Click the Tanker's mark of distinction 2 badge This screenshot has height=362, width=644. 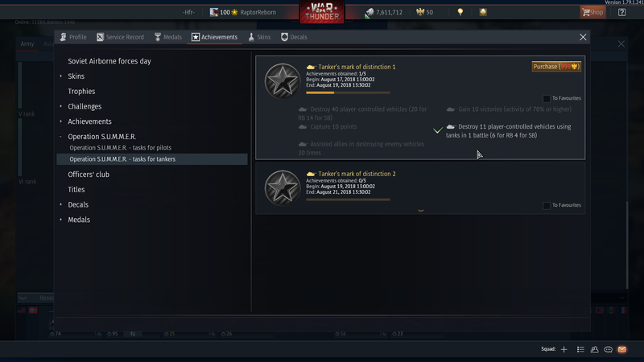click(283, 187)
